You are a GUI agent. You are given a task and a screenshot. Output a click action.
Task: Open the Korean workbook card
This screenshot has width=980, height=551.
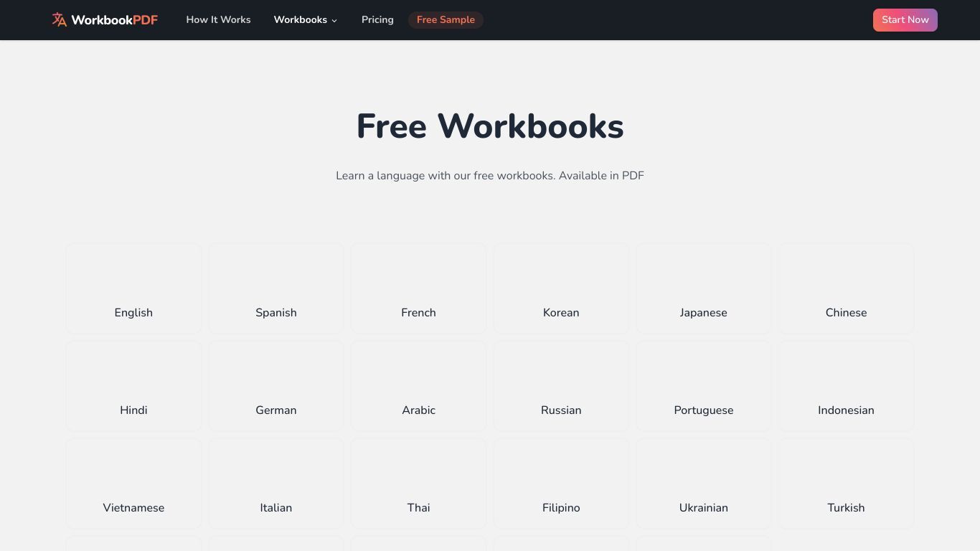pos(561,288)
